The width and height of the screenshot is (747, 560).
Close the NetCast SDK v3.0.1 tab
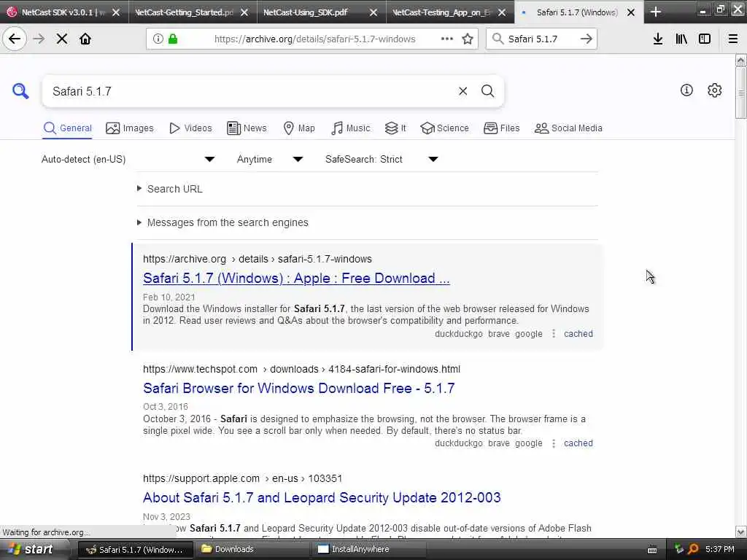[x=116, y=12]
